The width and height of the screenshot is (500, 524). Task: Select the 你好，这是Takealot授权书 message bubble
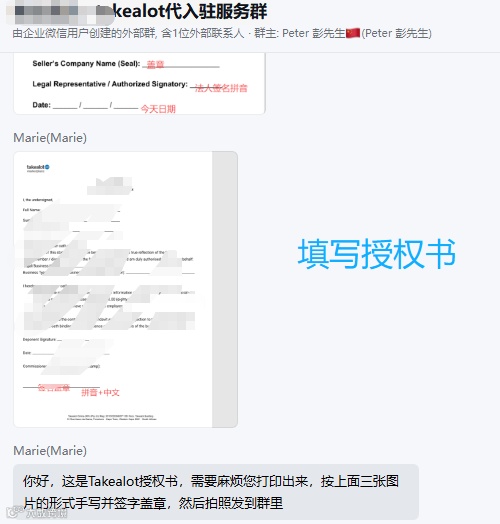(x=216, y=492)
